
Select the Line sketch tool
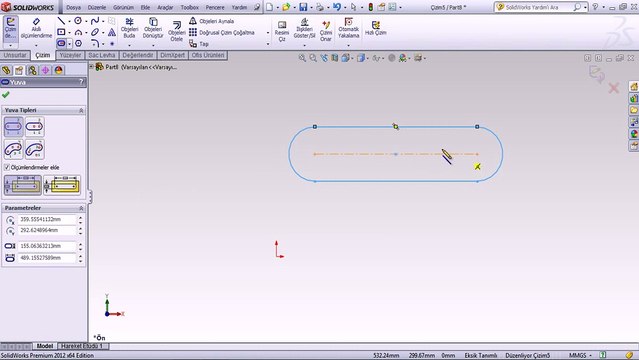pos(61,21)
